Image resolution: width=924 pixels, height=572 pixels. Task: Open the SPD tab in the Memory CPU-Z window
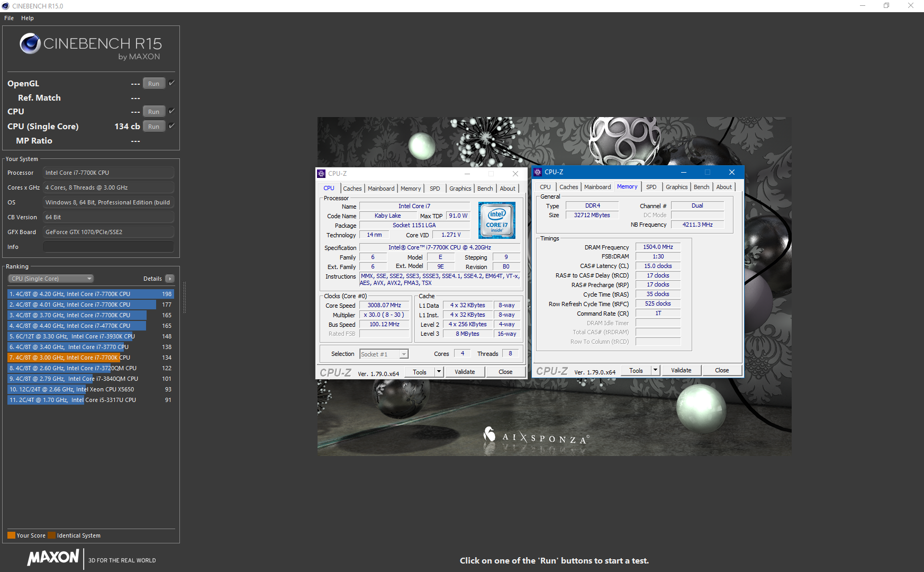[651, 187]
